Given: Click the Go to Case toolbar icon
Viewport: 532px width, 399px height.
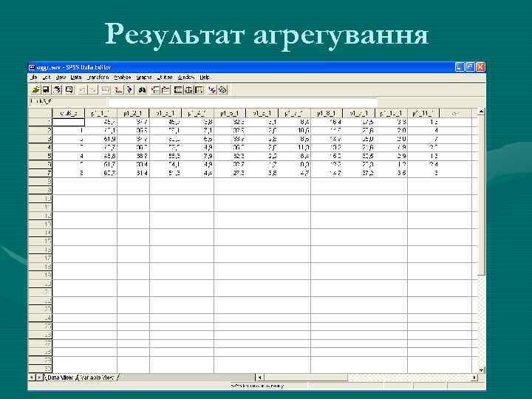Looking at the screenshot, I should (x=118, y=90).
